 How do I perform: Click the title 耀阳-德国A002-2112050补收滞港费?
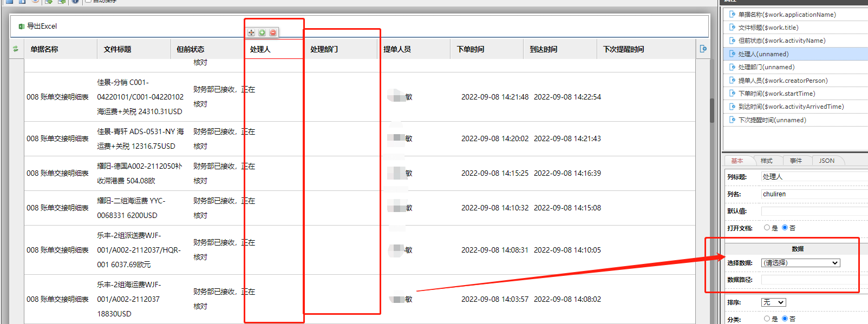(x=140, y=174)
